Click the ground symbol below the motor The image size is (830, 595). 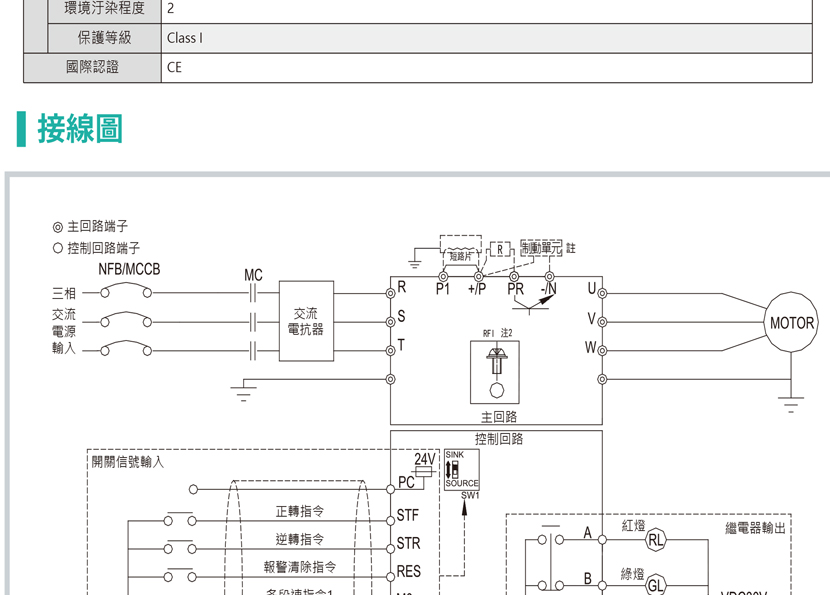791,404
